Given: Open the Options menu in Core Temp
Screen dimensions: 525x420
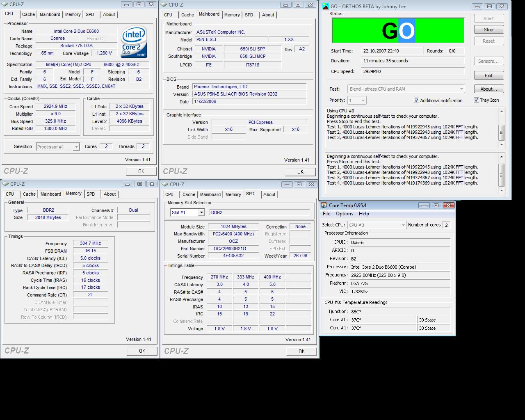Looking at the screenshot, I should (345, 214).
